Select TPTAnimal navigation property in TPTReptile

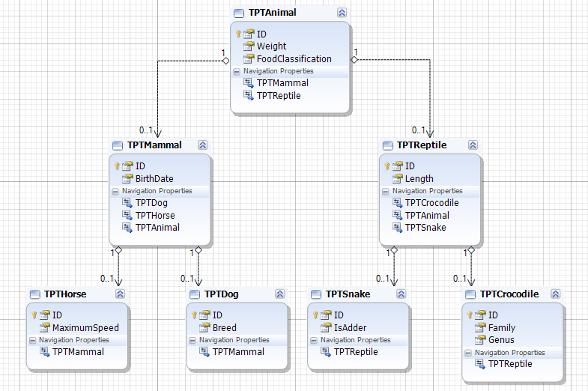(x=427, y=215)
